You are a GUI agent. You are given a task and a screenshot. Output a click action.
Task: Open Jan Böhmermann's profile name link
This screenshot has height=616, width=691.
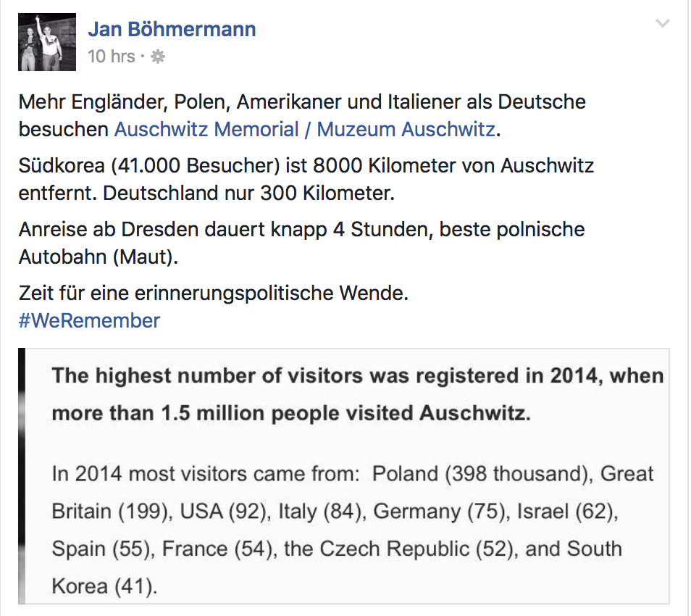pyautogui.click(x=172, y=29)
